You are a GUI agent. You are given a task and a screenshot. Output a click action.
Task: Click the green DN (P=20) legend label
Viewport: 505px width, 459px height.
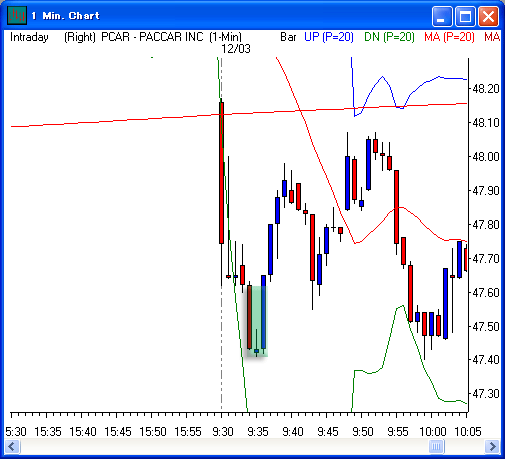tap(389, 37)
